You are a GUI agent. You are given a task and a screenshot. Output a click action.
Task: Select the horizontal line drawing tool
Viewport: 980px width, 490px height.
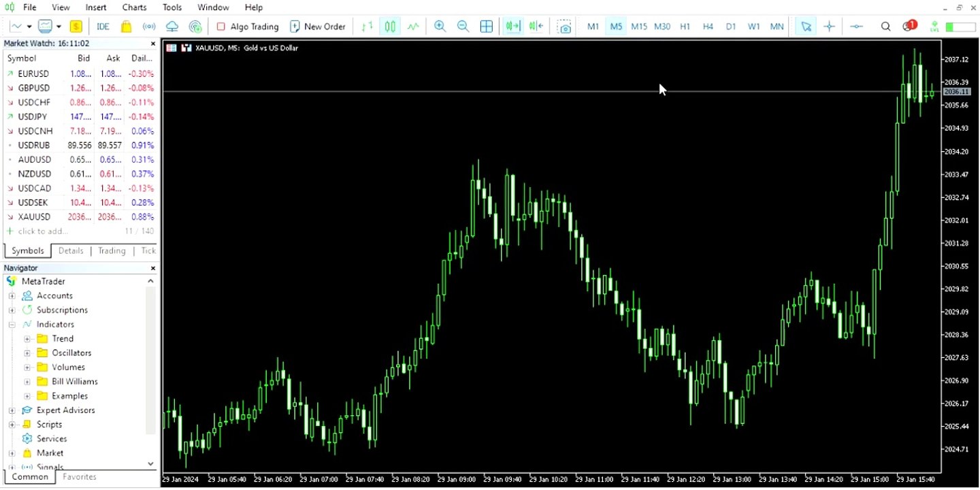[857, 27]
